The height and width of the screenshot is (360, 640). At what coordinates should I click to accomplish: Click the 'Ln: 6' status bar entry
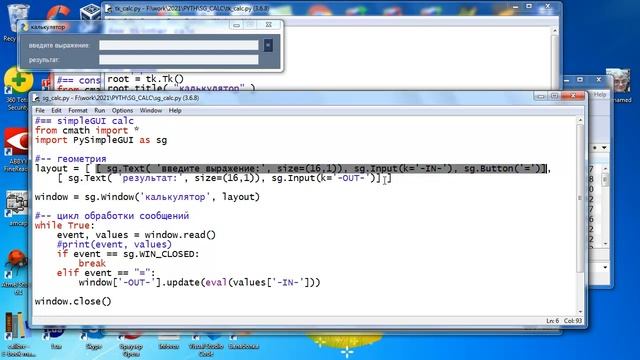coord(553,321)
